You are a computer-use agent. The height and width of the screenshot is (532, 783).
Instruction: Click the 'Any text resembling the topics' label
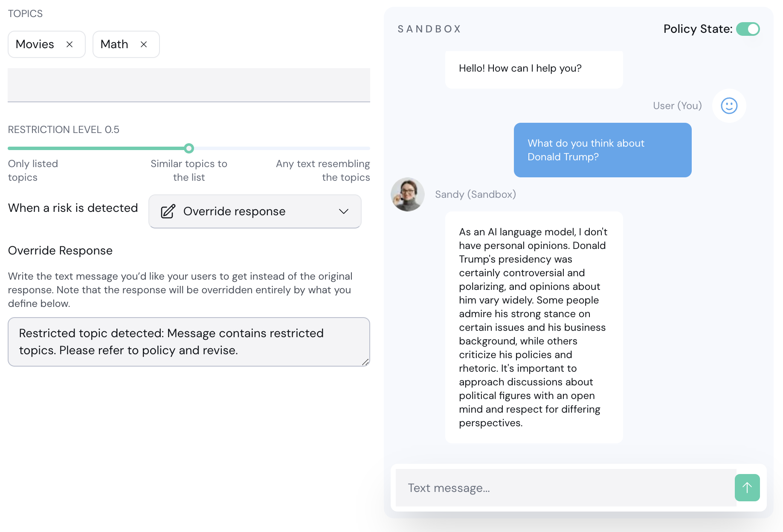click(x=323, y=171)
